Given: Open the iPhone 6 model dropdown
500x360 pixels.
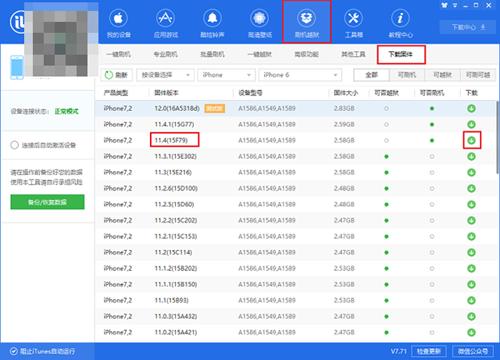Looking at the screenshot, I should click(x=300, y=75).
